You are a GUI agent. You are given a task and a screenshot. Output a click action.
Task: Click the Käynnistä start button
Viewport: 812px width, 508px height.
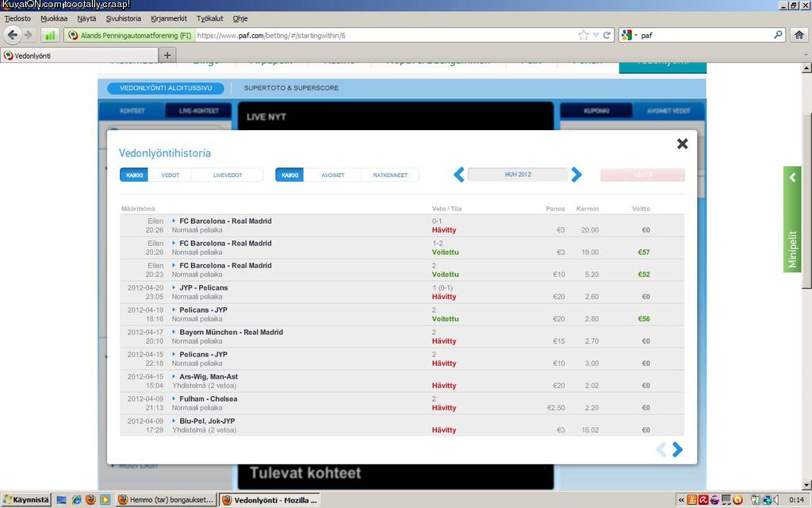[x=26, y=500]
